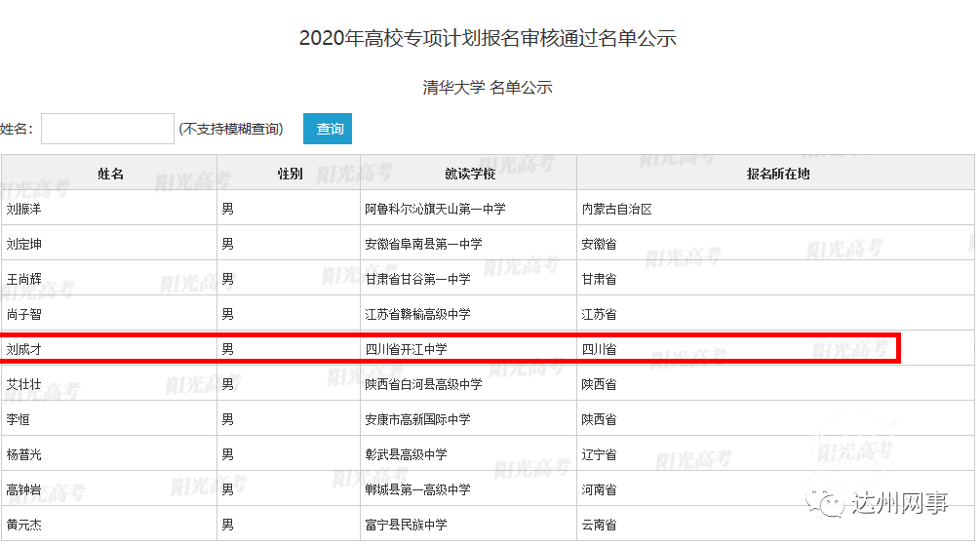
Task: Click gender 男 in the 黄元杰 row
Action: (227, 525)
